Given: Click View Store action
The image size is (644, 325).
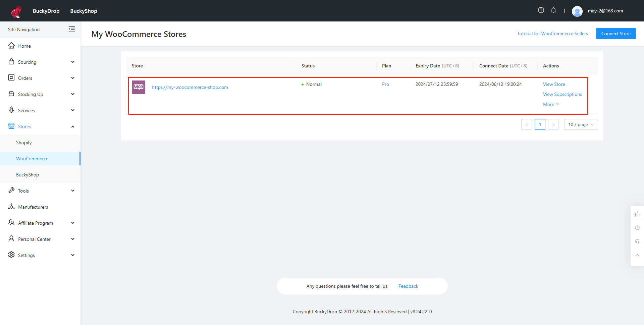Looking at the screenshot, I should pos(554,84).
